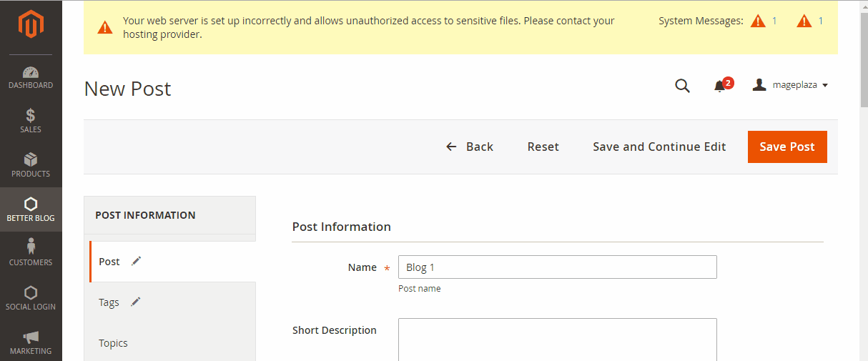
Task: Click the search magnifier icon
Action: [683, 86]
